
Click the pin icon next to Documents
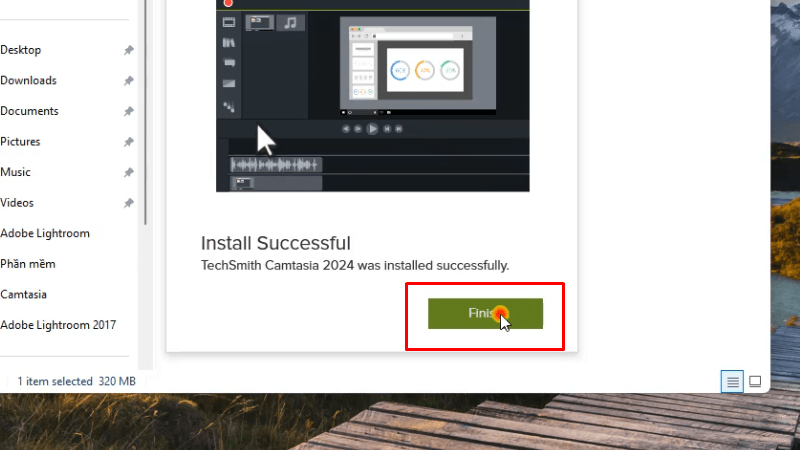coord(129,111)
